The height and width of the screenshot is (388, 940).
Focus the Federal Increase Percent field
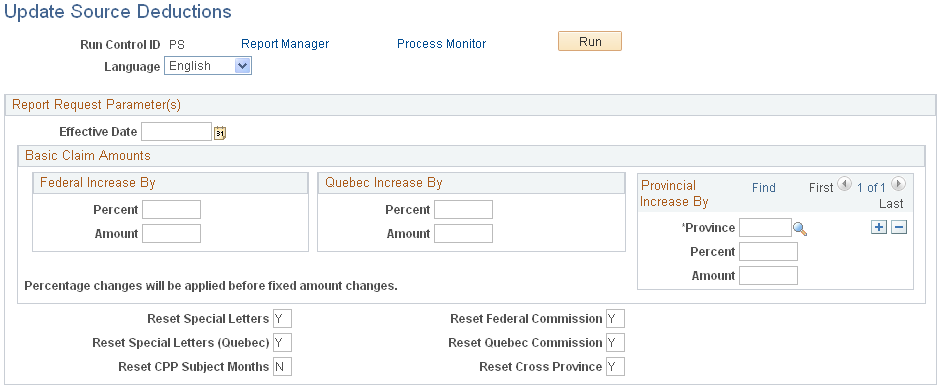171,210
